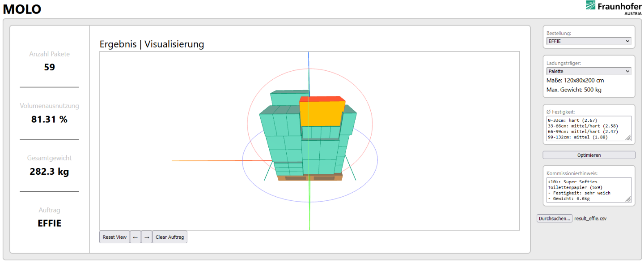
Task: Click the Auftrag value EFFIE
Action: click(x=49, y=223)
